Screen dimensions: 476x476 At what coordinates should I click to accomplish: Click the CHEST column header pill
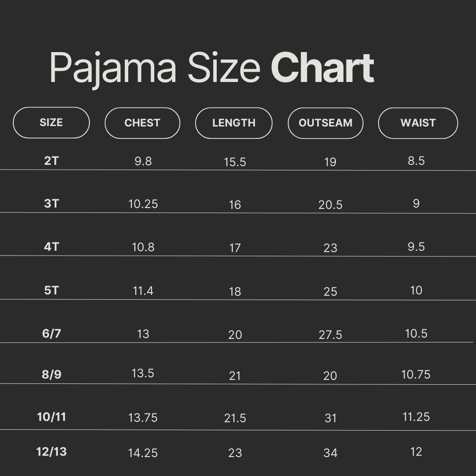[142, 123]
